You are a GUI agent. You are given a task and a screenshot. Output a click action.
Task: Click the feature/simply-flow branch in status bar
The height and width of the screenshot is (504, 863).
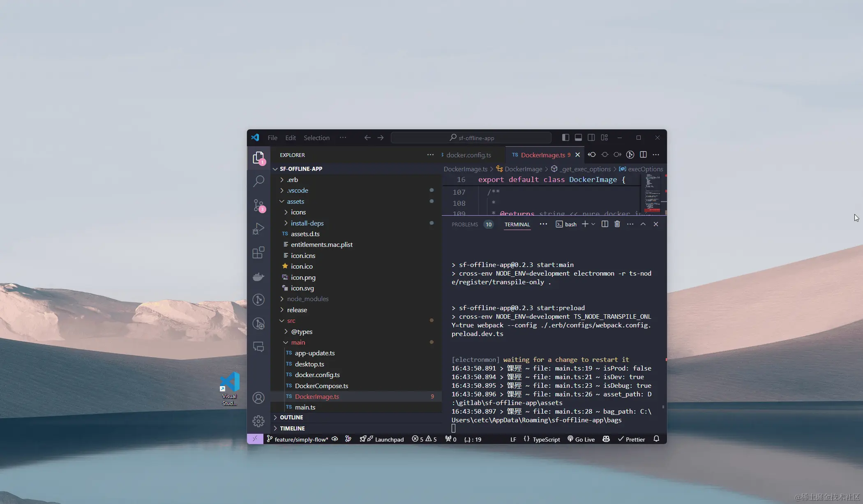click(x=298, y=439)
